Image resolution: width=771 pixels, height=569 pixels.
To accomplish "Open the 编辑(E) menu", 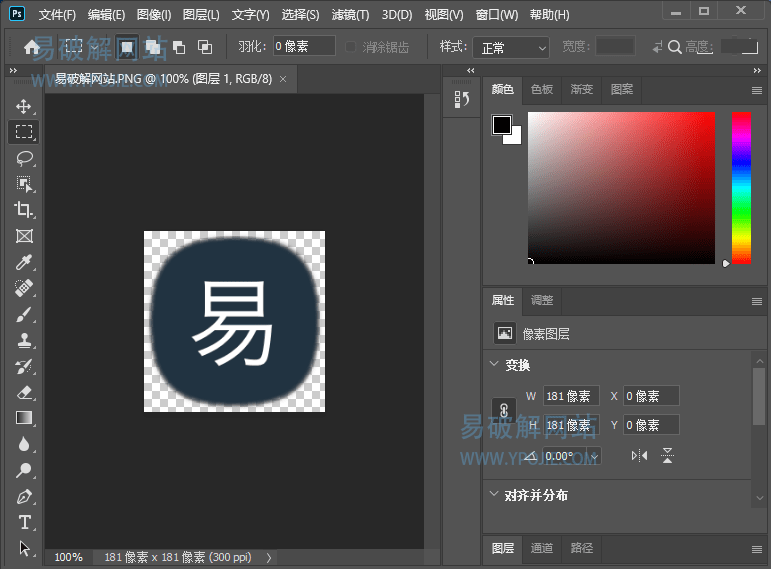I will (x=106, y=15).
